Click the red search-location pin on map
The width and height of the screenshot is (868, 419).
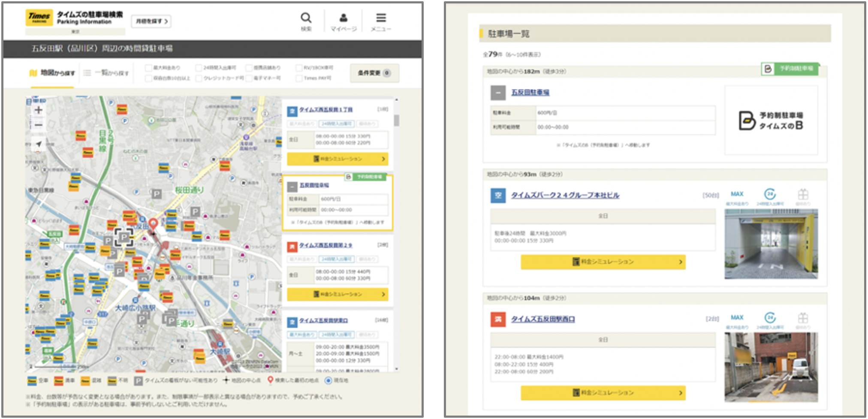pos(153,224)
